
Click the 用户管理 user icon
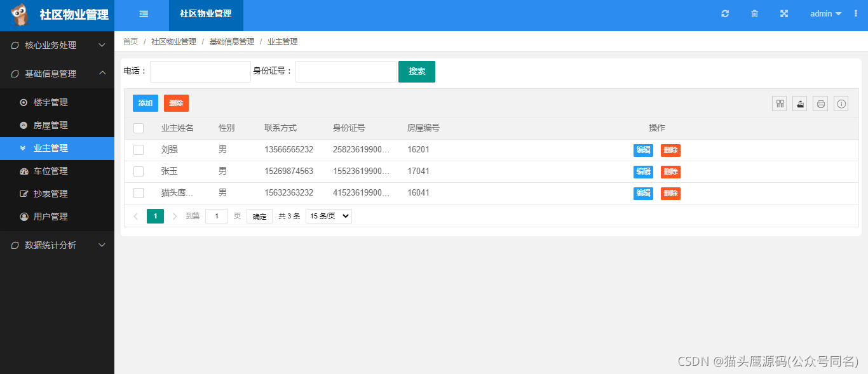(24, 217)
